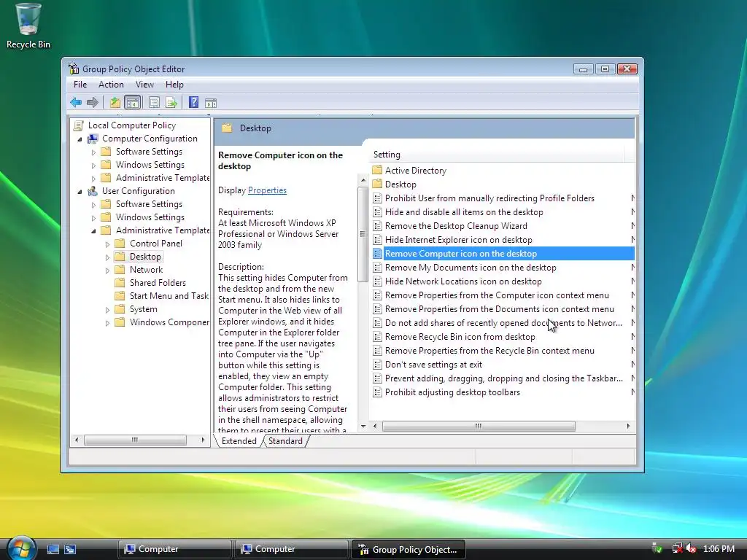Click tree pane scroll left arrow
The image size is (747, 560).
76,440
